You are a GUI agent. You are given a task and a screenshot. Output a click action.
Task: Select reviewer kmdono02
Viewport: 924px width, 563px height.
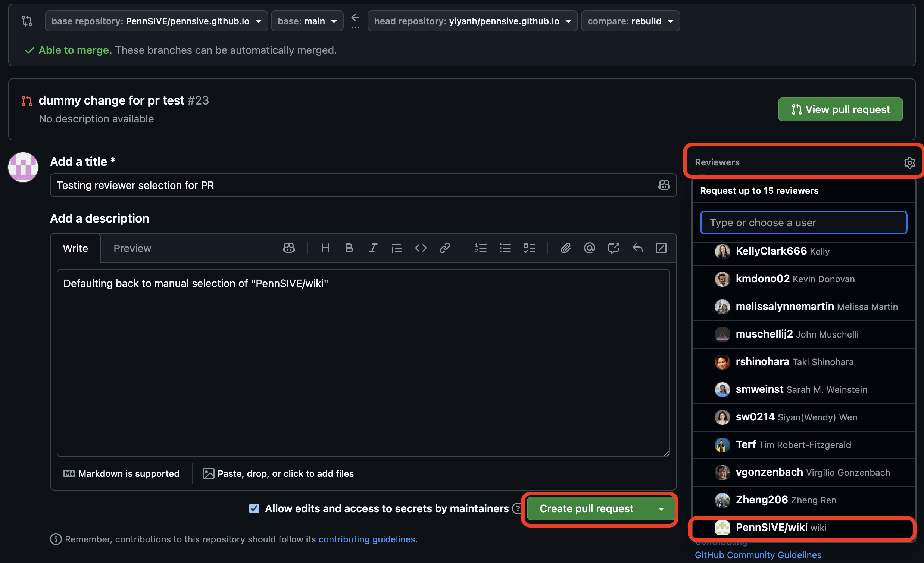pyautogui.click(x=803, y=279)
